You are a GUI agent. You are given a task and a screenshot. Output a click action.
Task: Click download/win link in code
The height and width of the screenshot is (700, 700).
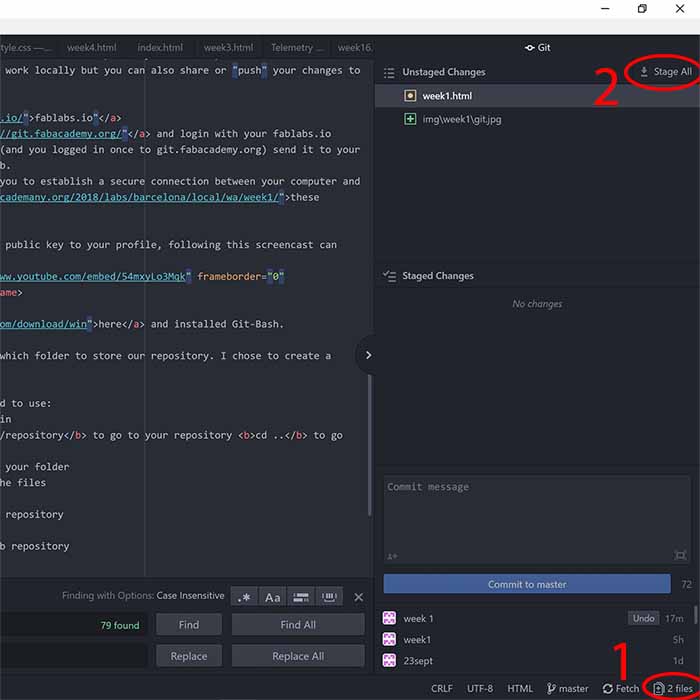tap(43, 324)
